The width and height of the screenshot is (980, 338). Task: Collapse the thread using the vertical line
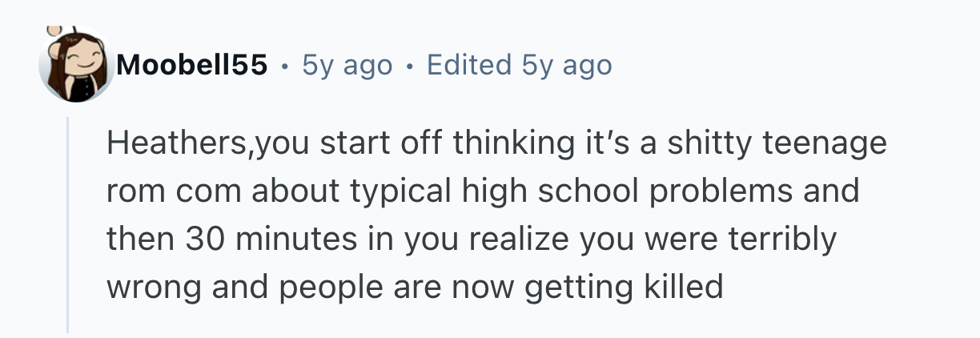point(68,224)
